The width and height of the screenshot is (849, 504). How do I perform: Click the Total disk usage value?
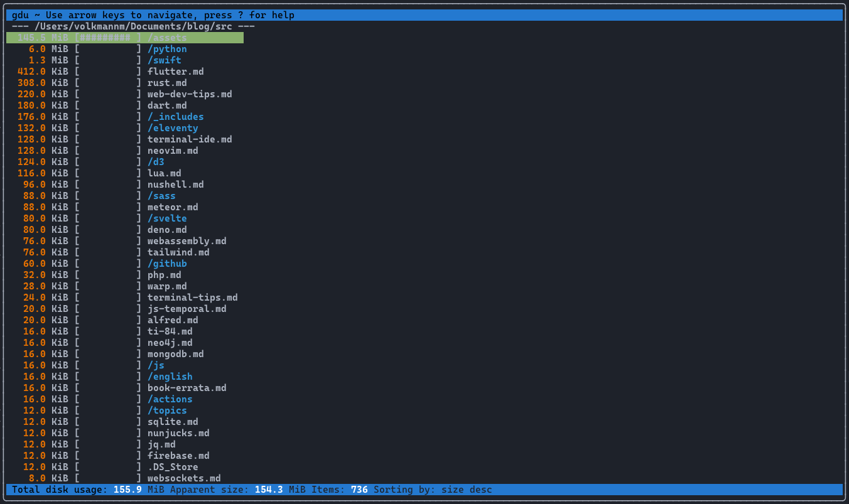[127, 490]
